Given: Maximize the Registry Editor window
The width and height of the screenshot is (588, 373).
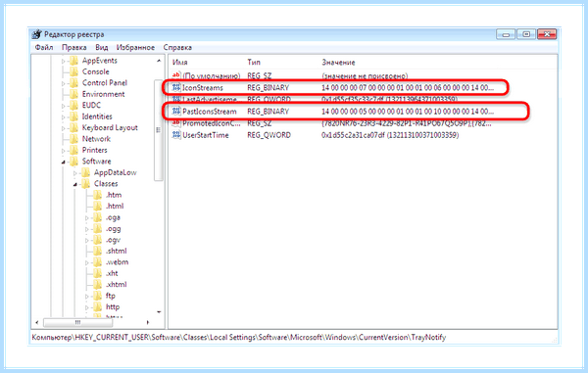Looking at the screenshot, I should point(526,34).
